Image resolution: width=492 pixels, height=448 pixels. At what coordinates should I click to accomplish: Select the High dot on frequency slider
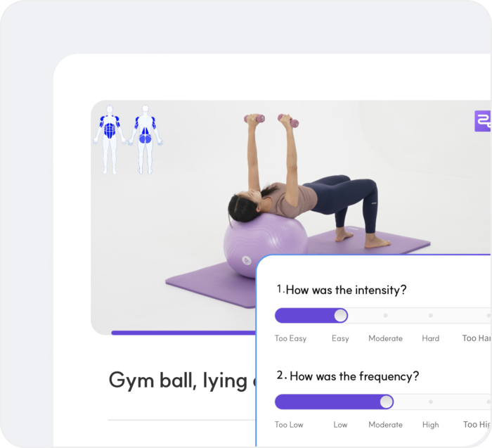[430, 402]
